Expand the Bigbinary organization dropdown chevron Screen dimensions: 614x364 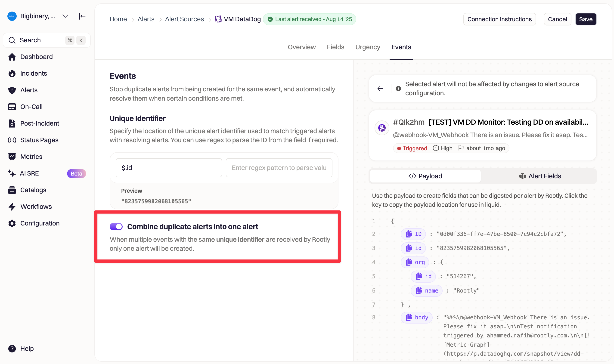[65, 16]
